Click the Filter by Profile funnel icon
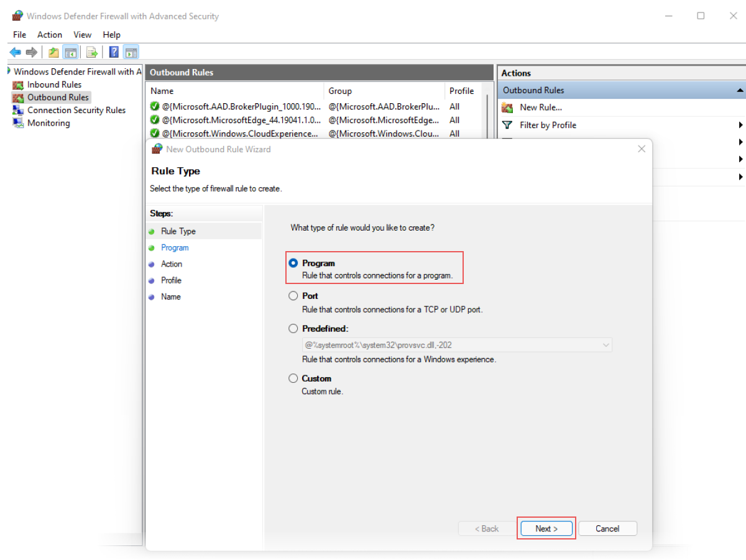The height and width of the screenshot is (560, 746). click(507, 125)
